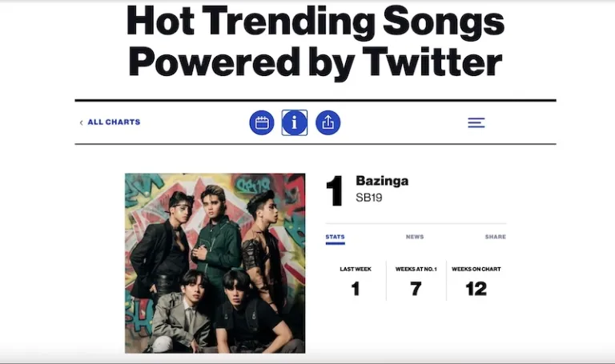
Task: Click the Hot Trending Songs page heading
Action: click(x=315, y=42)
